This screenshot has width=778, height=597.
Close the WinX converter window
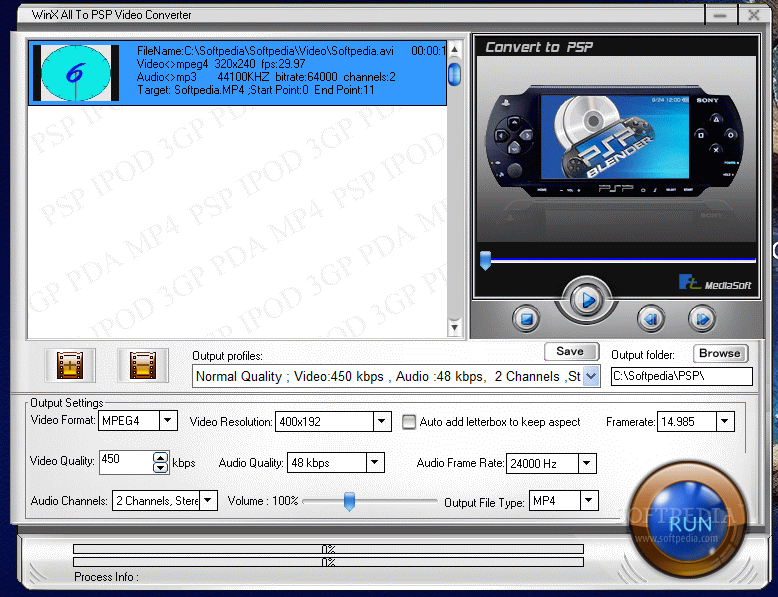(753, 15)
